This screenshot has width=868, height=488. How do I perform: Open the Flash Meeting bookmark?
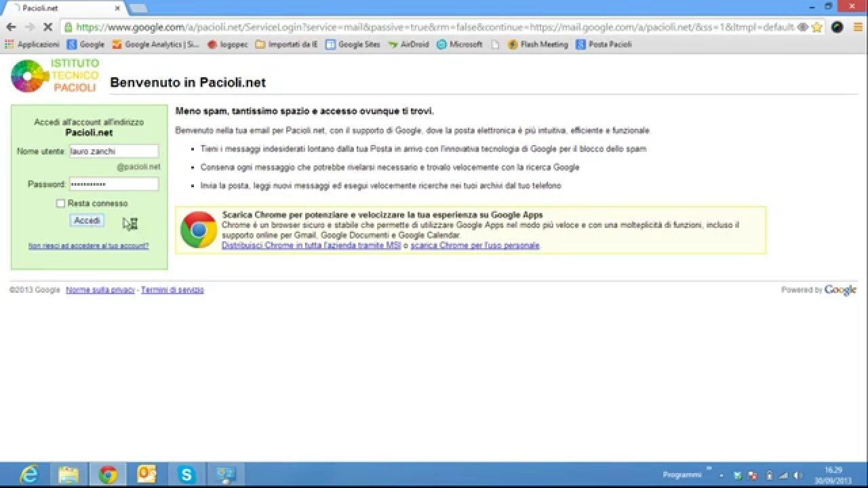click(538, 44)
